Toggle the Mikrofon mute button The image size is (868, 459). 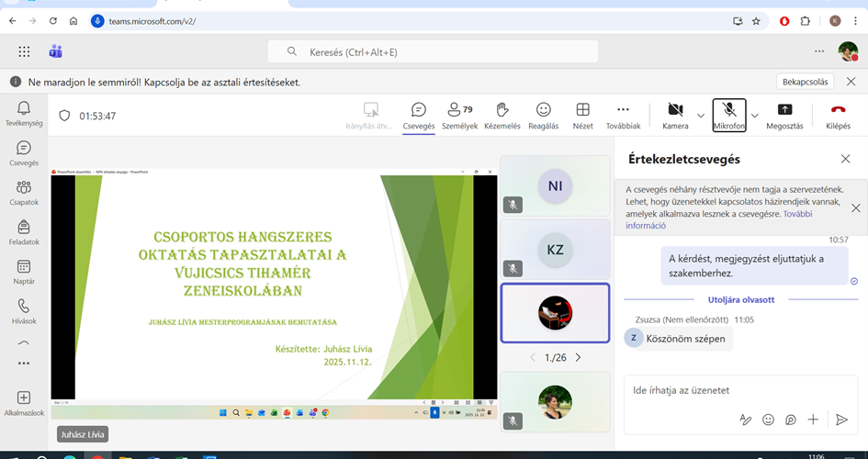(x=728, y=115)
